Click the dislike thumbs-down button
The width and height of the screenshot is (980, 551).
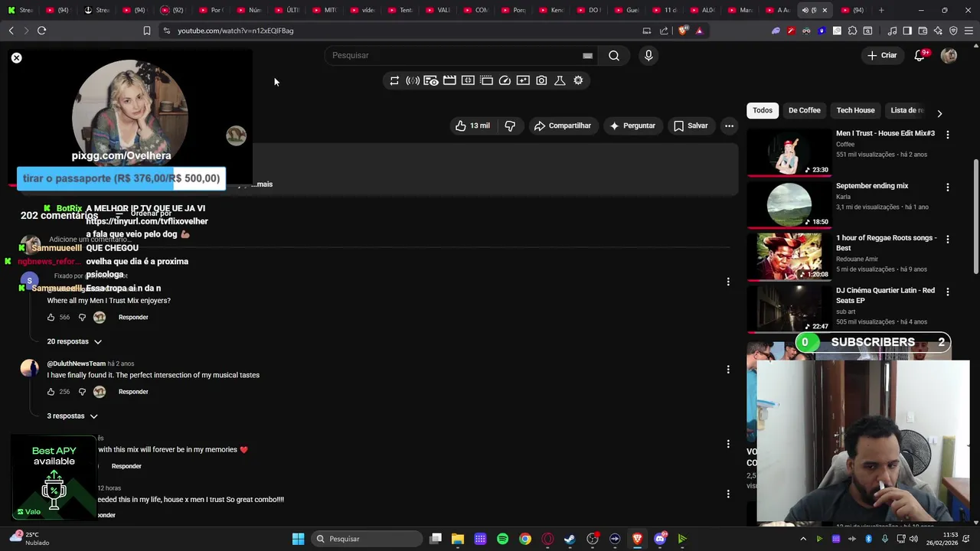pos(510,126)
